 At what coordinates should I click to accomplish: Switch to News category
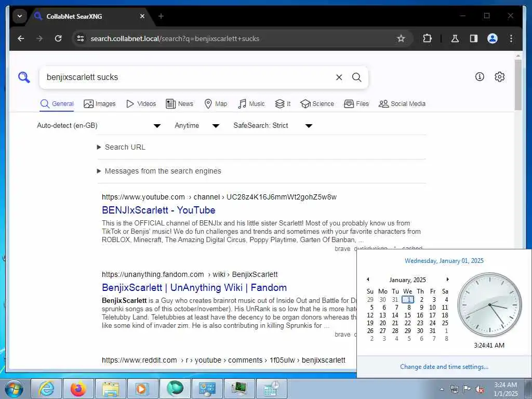[x=179, y=104]
